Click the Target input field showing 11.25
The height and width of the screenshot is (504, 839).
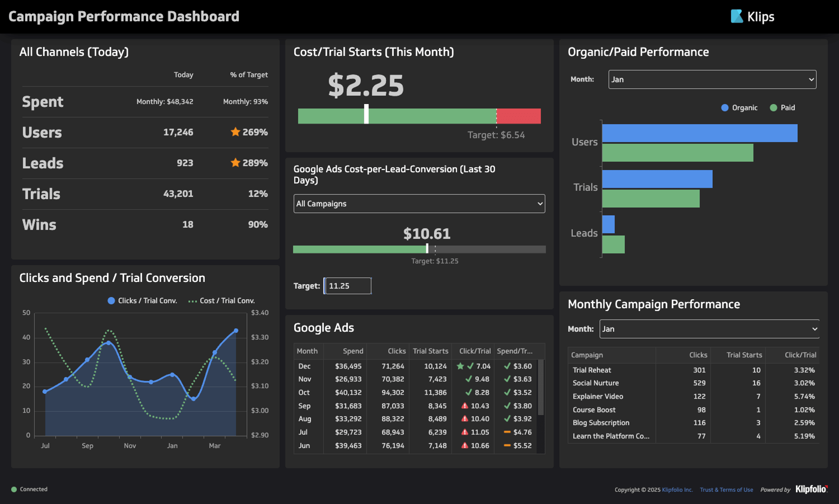coord(347,286)
